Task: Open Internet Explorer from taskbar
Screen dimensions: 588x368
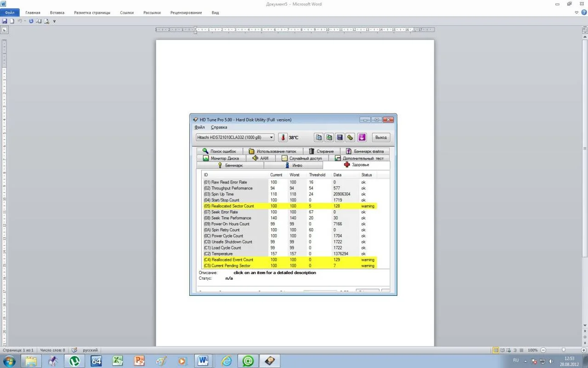Action: click(226, 361)
